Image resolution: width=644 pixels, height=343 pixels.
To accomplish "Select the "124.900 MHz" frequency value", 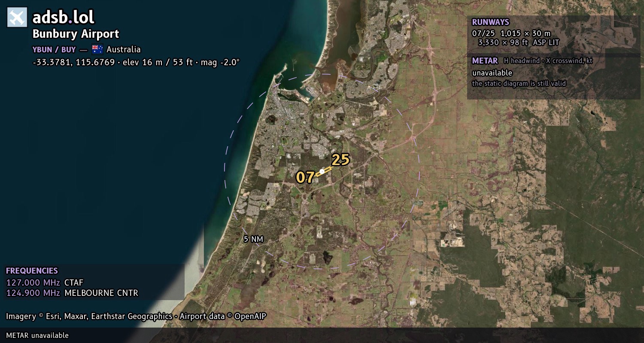I will point(33,293).
